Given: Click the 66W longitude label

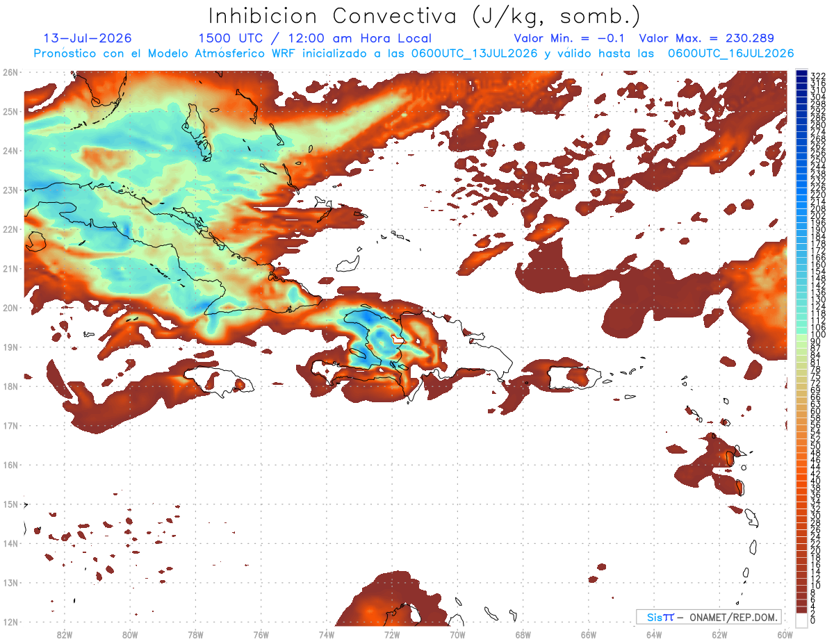Looking at the screenshot, I should 589,634.
